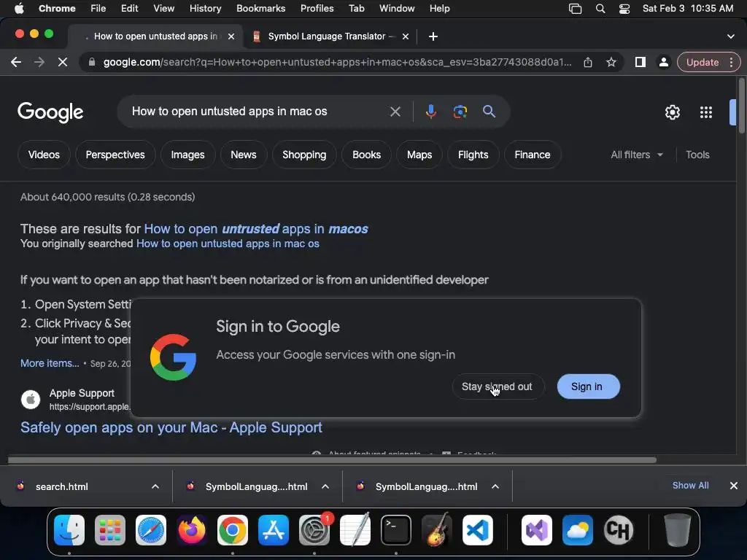Click the Sign in button
747x560 pixels.
click(x=588, y=386)
